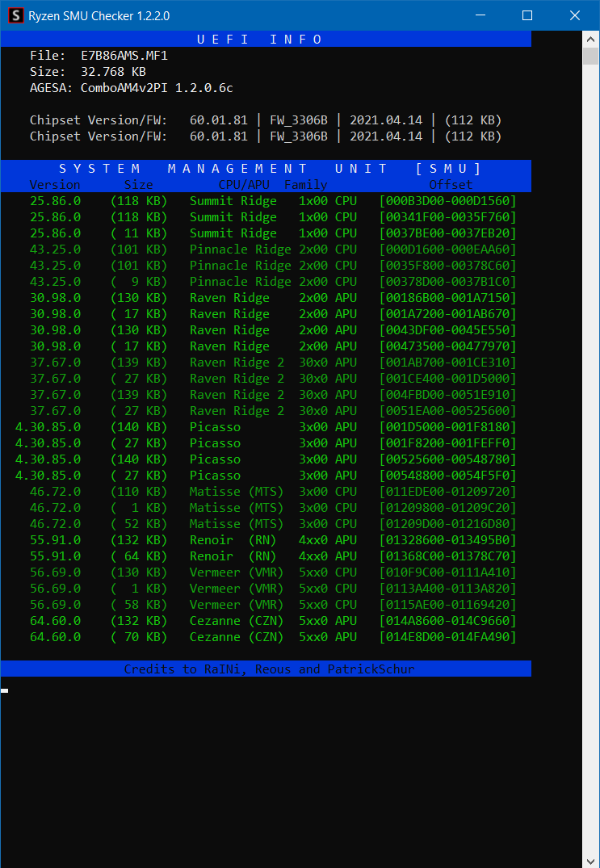
Task: Click 'Vermeer (VMR)' in the 58 KB row
Action: tap(237, 605)
